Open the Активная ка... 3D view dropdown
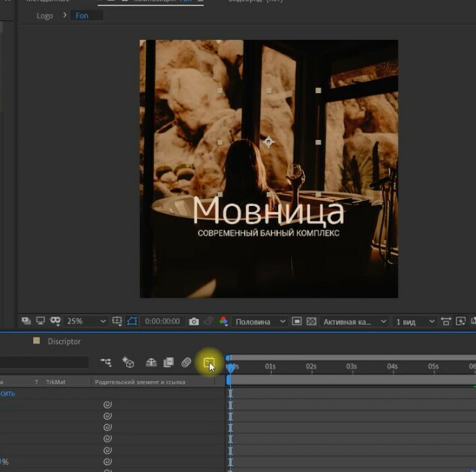476x472 pixels. click(355, 322)
